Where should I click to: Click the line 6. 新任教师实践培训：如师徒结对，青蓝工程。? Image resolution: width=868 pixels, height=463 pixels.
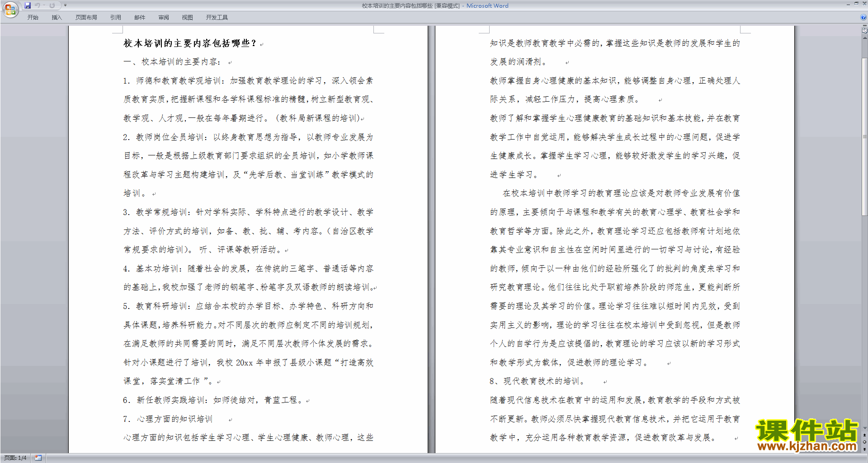213,400
